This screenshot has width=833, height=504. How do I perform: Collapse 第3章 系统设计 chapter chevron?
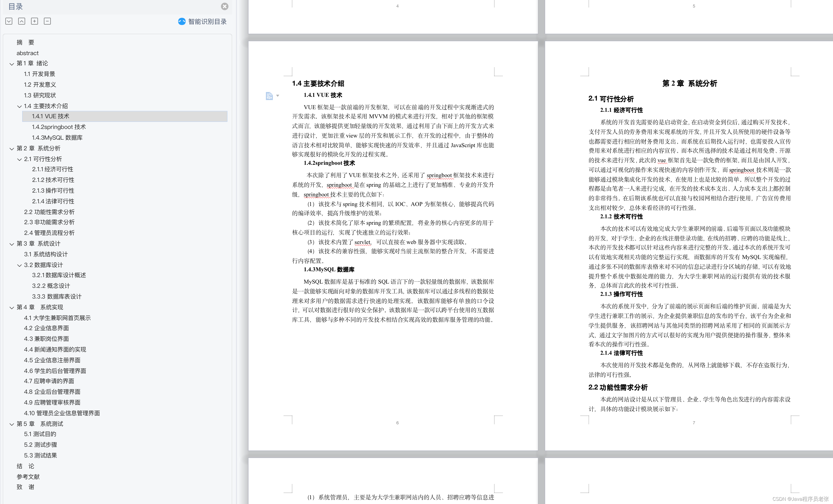coord(12,244)
